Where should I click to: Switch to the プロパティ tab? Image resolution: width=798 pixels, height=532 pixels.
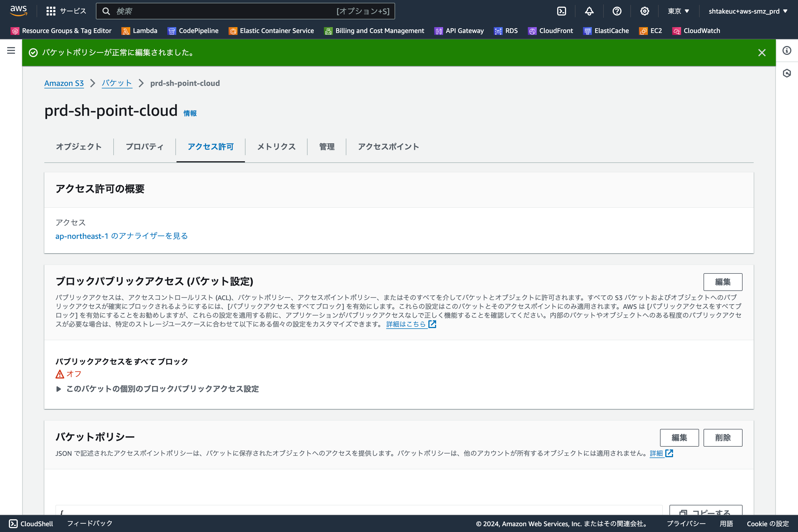pyautogui.click(x=144, y=147)
